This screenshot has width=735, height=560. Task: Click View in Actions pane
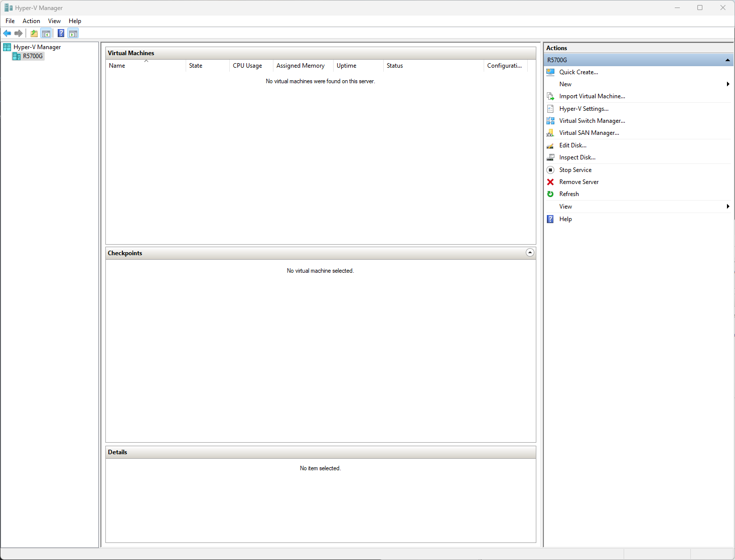(x=565, y=207)
